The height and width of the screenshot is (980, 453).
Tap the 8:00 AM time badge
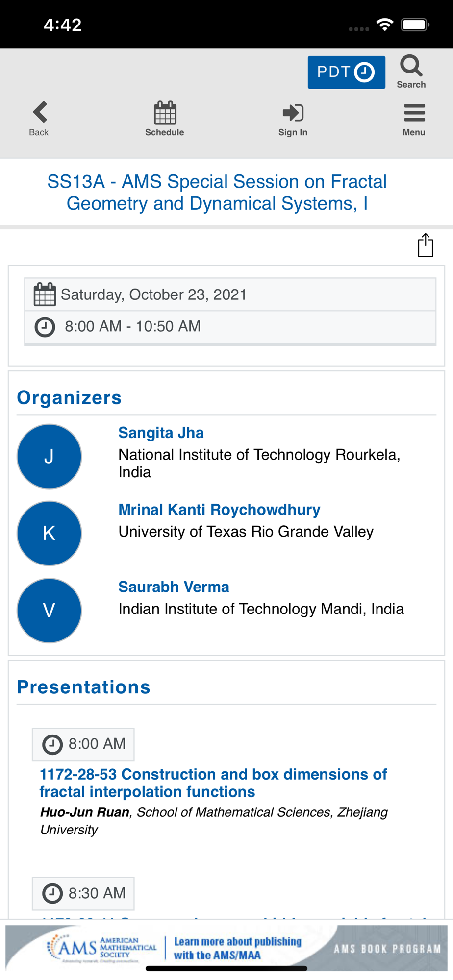click(x=83, y=744)
